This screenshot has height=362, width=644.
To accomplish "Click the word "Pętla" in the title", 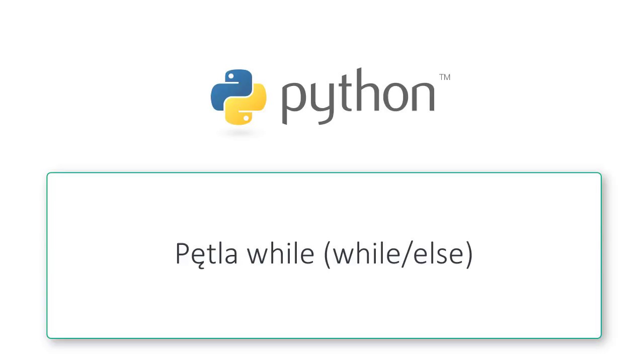I will point(206,253).
